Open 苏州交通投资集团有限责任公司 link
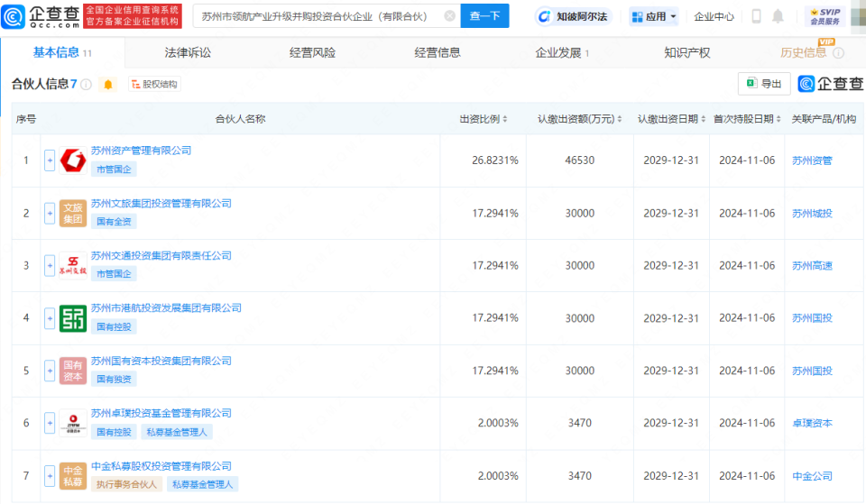This screenshot has width=866, height=504. (x=161, y=255)
